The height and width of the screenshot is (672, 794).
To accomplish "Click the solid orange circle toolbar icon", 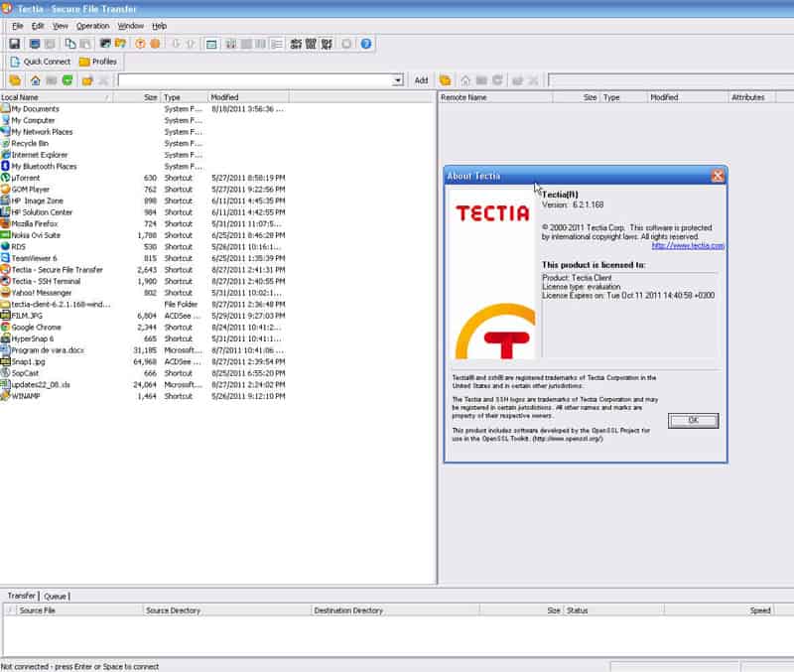I will pos(155,44).
